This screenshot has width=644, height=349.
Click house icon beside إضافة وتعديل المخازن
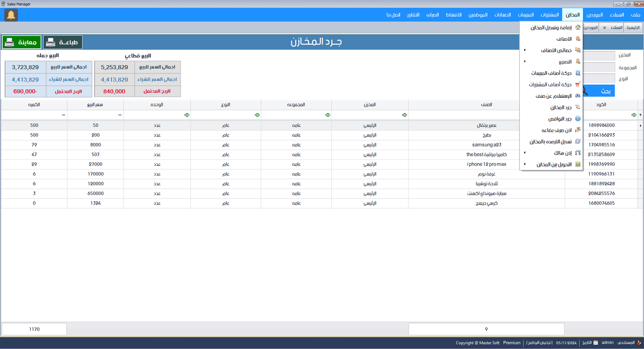[x=578, y=27]
